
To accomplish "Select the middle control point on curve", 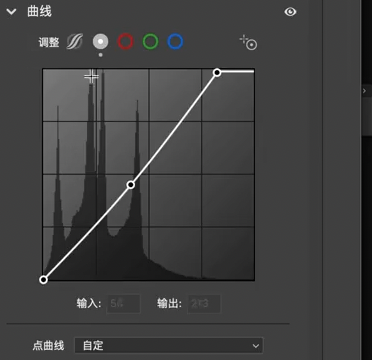I will click(x=131, y=185).
